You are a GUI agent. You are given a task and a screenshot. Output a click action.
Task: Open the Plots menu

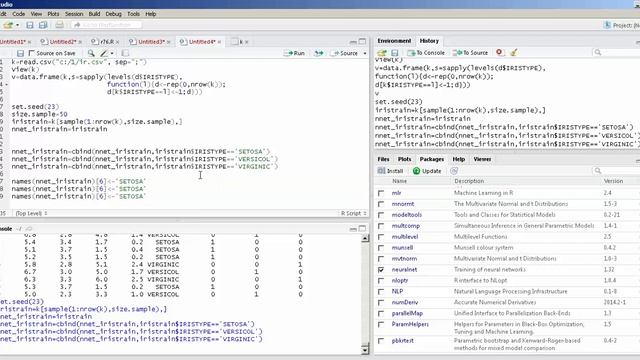53,14
